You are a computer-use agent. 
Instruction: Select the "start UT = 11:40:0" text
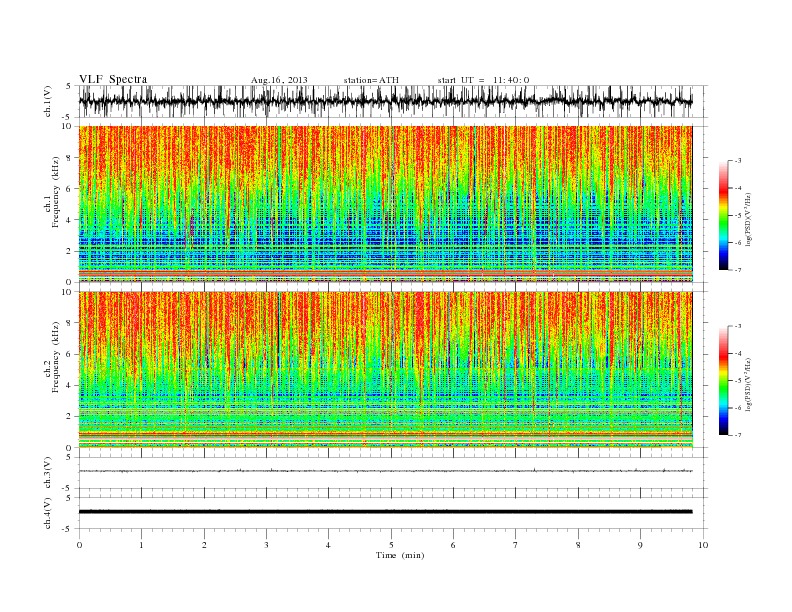coord(483,80)
